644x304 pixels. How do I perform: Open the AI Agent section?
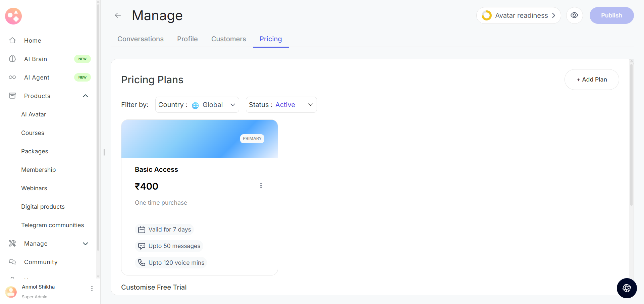pos(37,78)
